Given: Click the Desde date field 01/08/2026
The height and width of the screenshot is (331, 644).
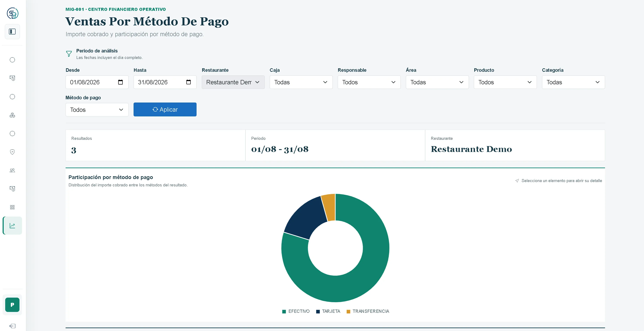Looking at the screenshot, I should click(97, 82).
